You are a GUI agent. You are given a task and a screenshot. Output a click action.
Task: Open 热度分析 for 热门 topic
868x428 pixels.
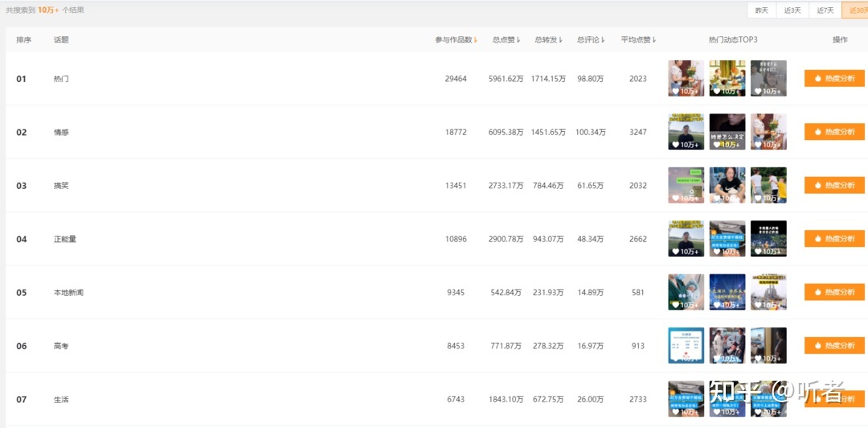pyautogui.click(x=834, y=79)
